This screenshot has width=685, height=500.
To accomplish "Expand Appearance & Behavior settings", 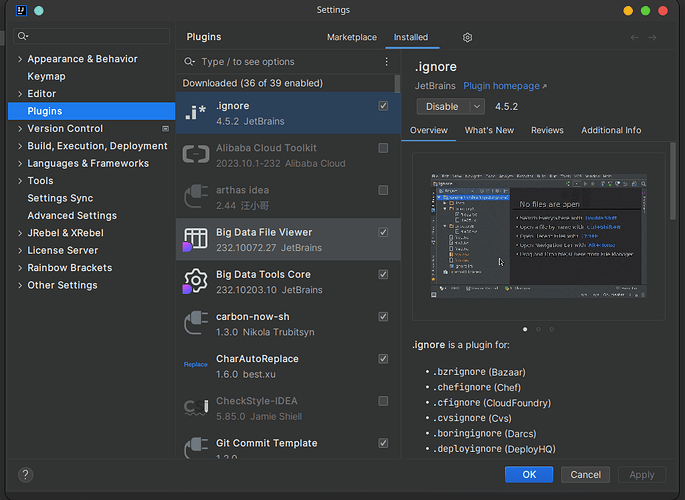I will (x=20, y=59).
